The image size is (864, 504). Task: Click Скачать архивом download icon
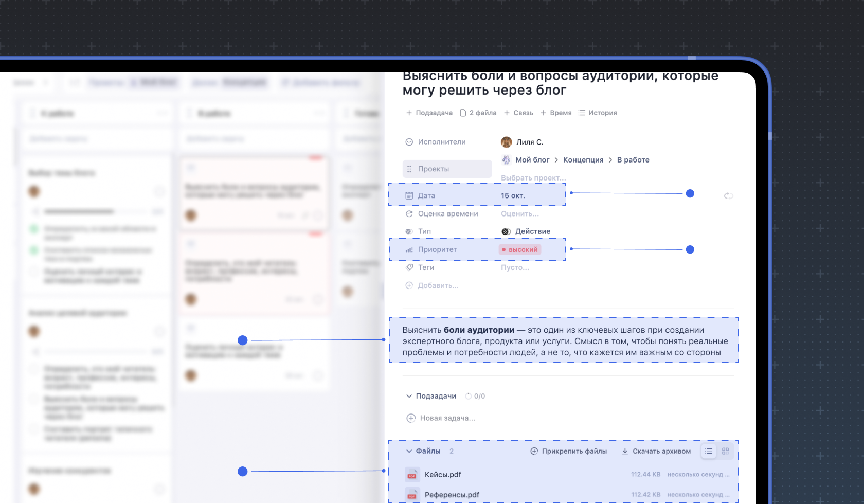pyautogui.click(x=624, y=451)
